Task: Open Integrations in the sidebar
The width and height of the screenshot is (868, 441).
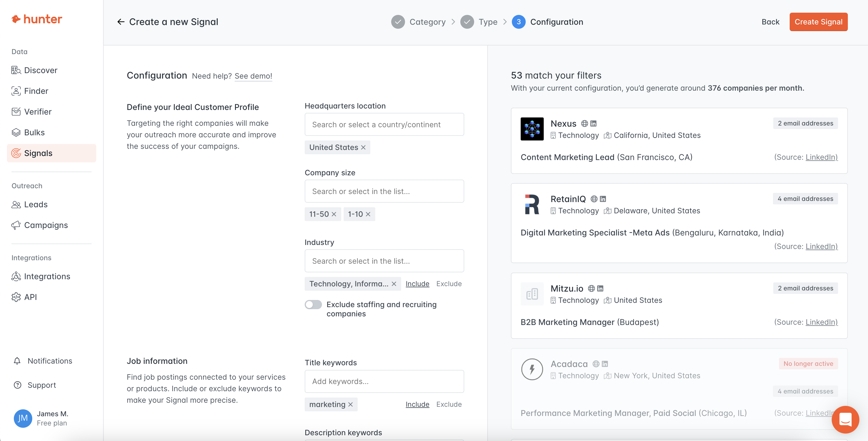Action: coord(51,277)
